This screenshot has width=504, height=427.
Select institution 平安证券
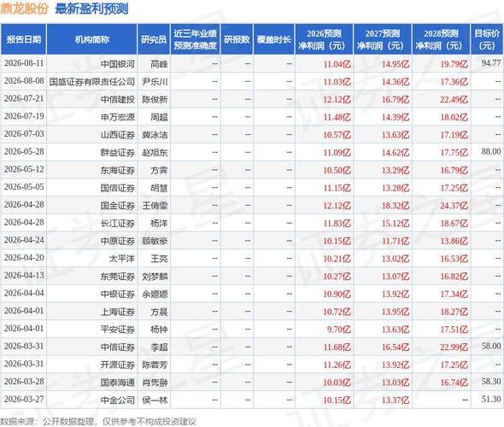[118, 330]
